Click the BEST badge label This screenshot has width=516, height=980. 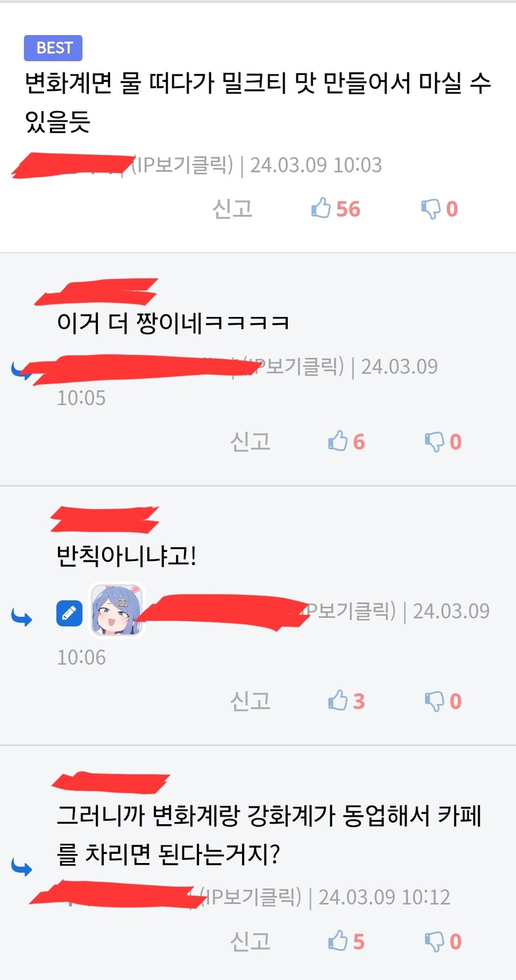53,48
